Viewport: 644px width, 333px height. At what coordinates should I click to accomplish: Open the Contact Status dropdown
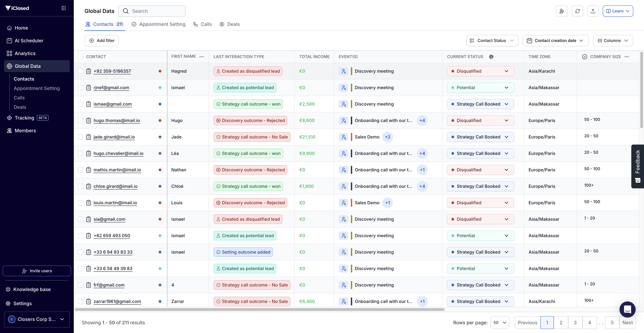(492, 40)
